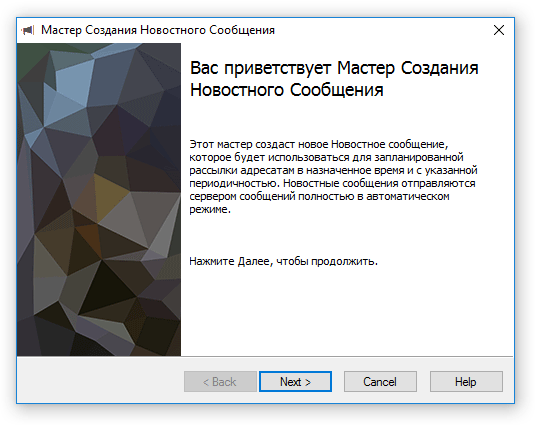Image resolution: width=535 pixels, height=425 pixels.
Task: Click the paragraph starting 'Этот мастер создаст'
Action: 333,176
